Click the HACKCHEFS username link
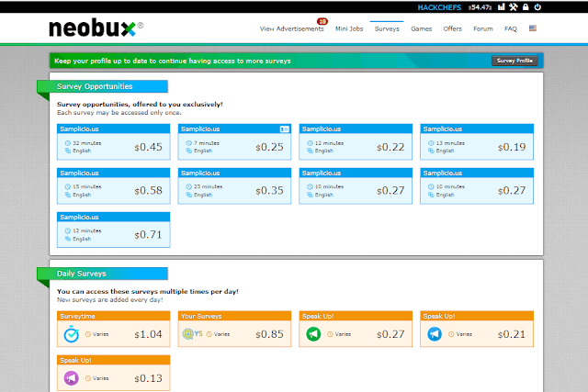 click(439, 7)
